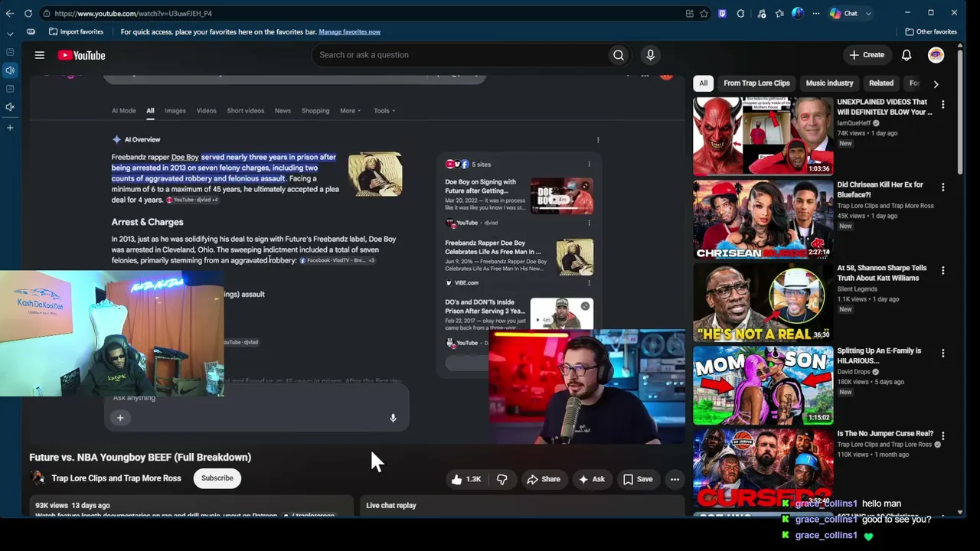980x551 pixels.
Task: Open more options for UNEXPLAINED VIDEOS video
Action: coord(942,104)
